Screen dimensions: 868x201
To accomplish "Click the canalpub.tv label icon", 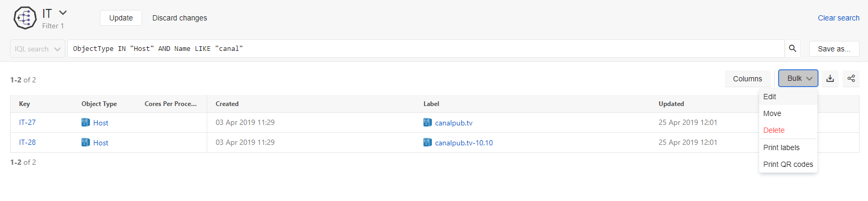I will pyautogui.click(x=428, y=122).
